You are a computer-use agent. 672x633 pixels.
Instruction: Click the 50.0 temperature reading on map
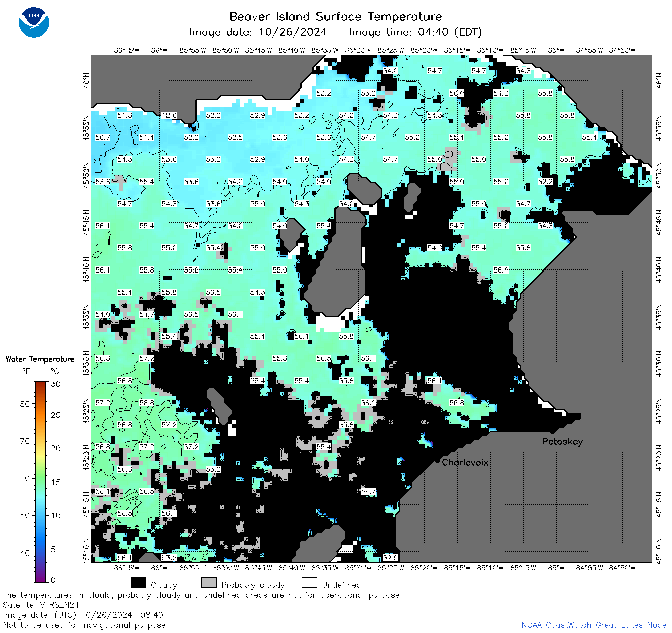(457, 93)
